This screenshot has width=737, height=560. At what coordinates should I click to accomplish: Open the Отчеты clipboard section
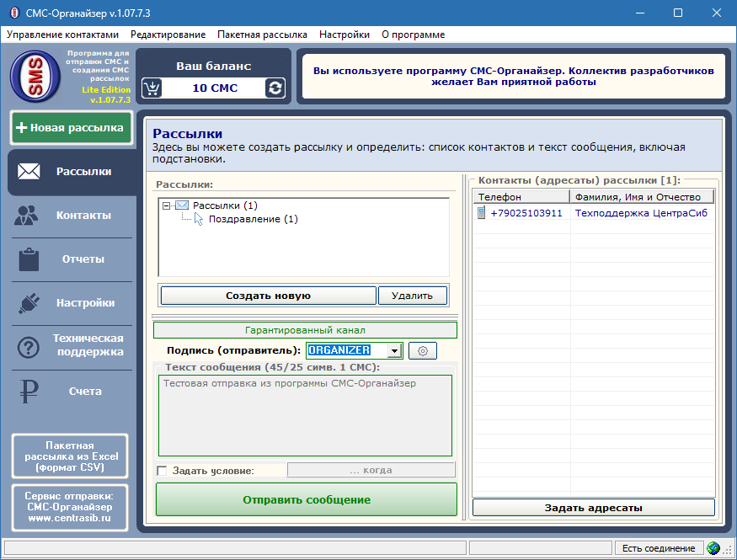click(71, 259)
